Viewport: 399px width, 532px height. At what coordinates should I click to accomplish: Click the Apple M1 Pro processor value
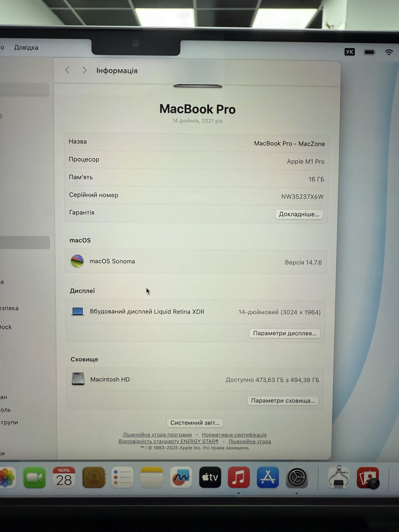(x=306, y=161)
